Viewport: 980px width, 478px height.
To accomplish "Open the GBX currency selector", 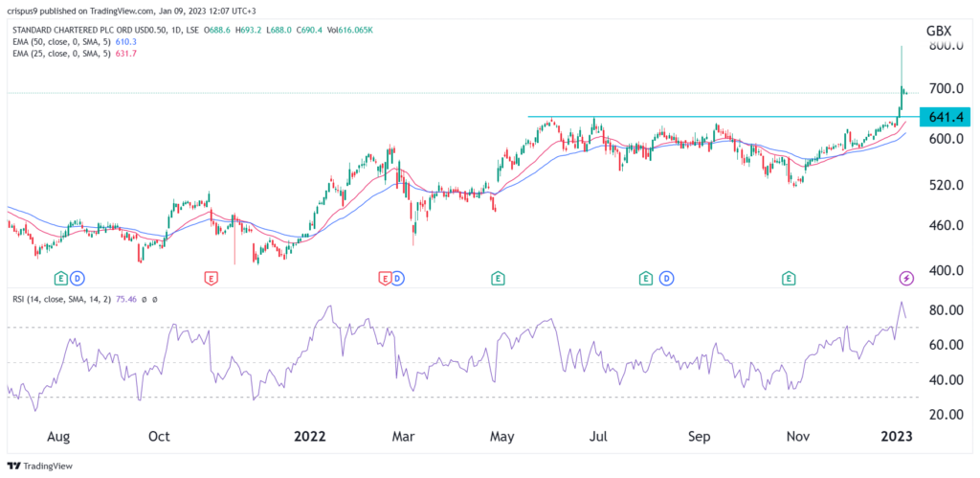I will click(x=938, y=31).
